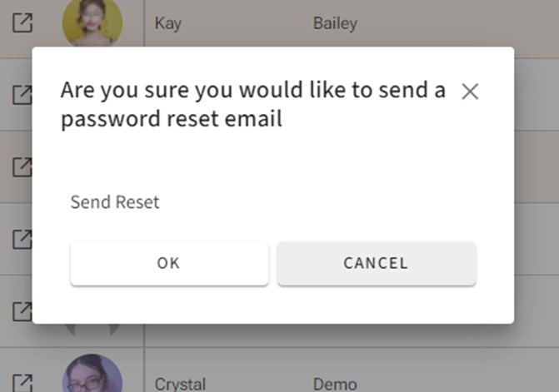Click Kay Bailey's profile avatar
The width and height of the screenshot is (559, 392).
point(92,23)
